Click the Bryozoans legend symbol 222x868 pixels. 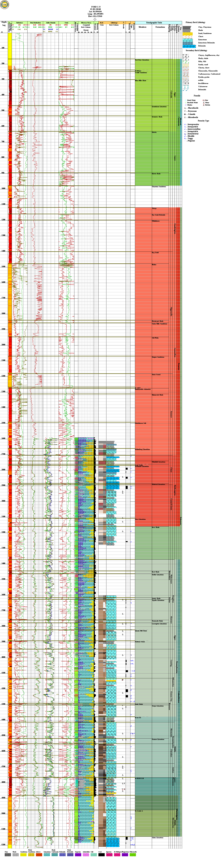[185, 111]
